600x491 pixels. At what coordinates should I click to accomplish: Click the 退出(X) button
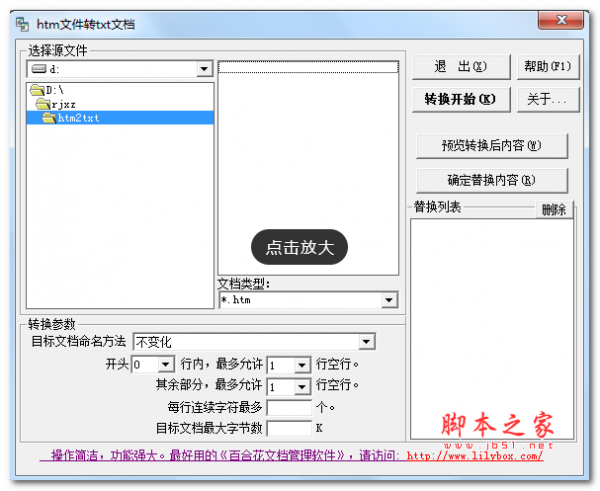click(x=461, y=67)
